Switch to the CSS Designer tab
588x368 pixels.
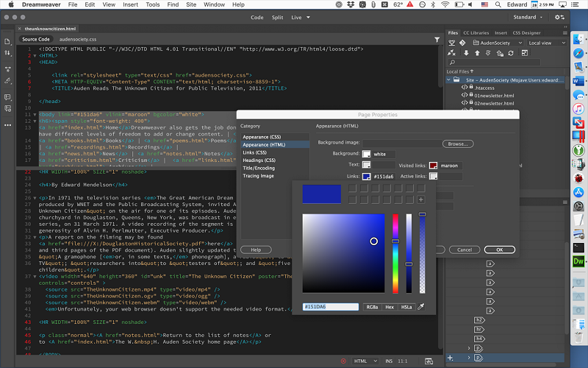[526, 32]
